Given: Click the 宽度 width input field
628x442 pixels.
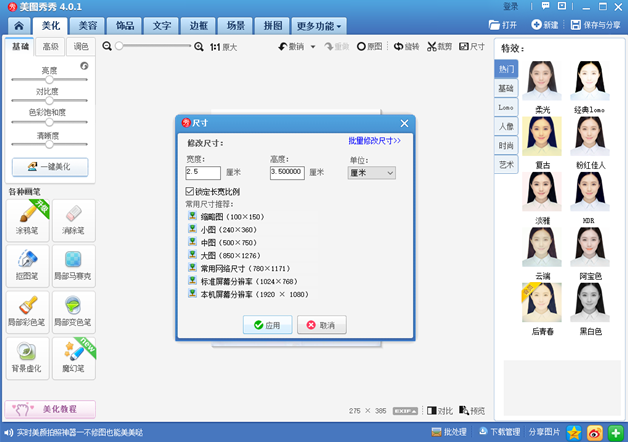Looking at the screenshot, I should click(x=203, y=173).
